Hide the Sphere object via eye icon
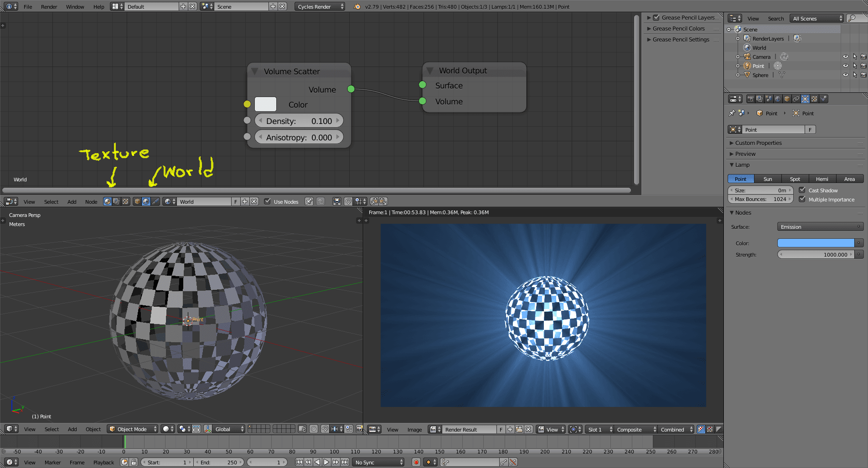 [x=846, y=75]
